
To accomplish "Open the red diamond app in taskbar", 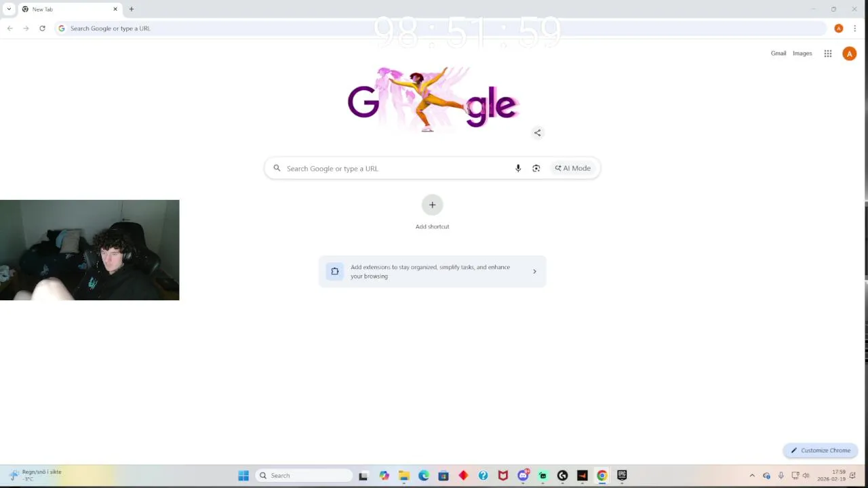I will [x=463, y=476].
